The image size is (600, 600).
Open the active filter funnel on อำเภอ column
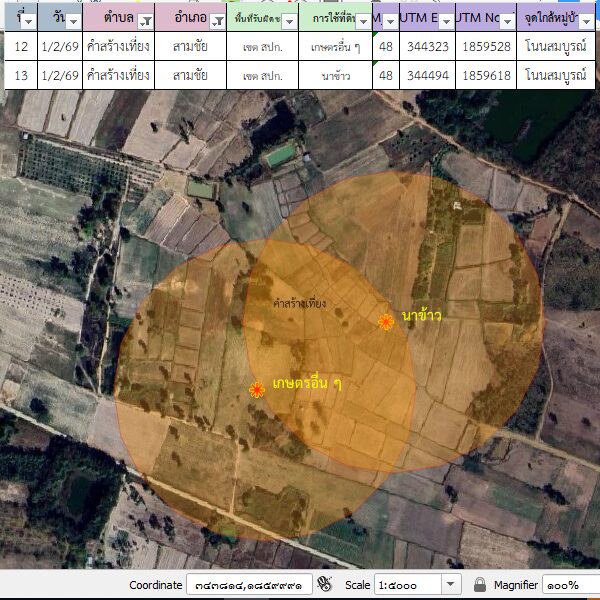tap(217, 21)
